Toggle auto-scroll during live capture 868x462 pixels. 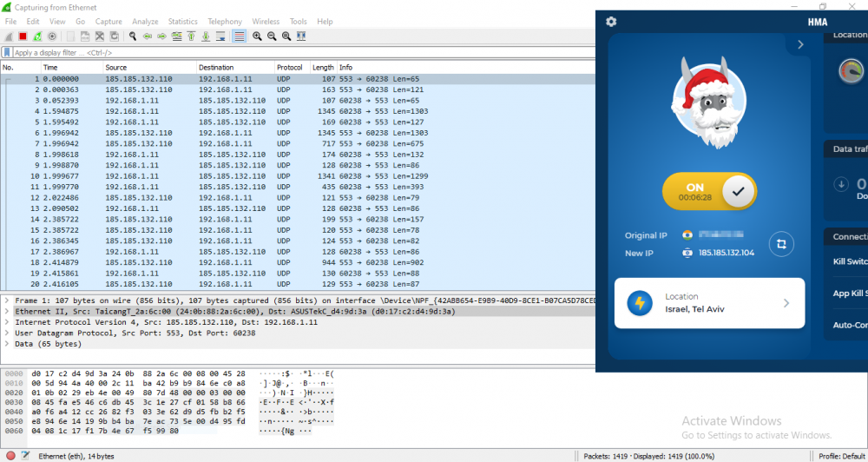click(220, 36)
